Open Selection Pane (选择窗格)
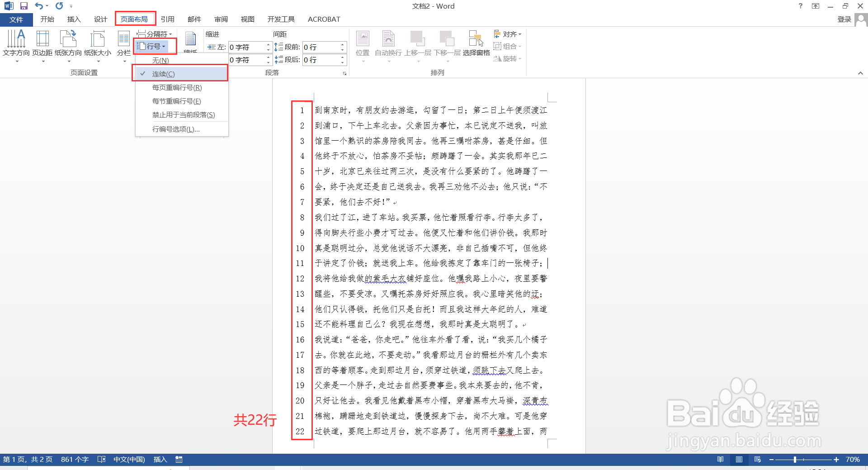 [x=476, y=44]
